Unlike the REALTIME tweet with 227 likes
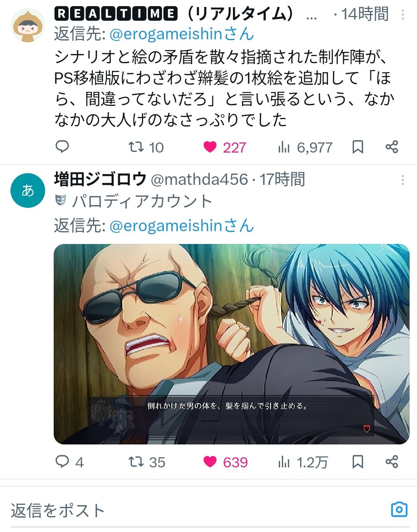417x532 pixels. 225,147
